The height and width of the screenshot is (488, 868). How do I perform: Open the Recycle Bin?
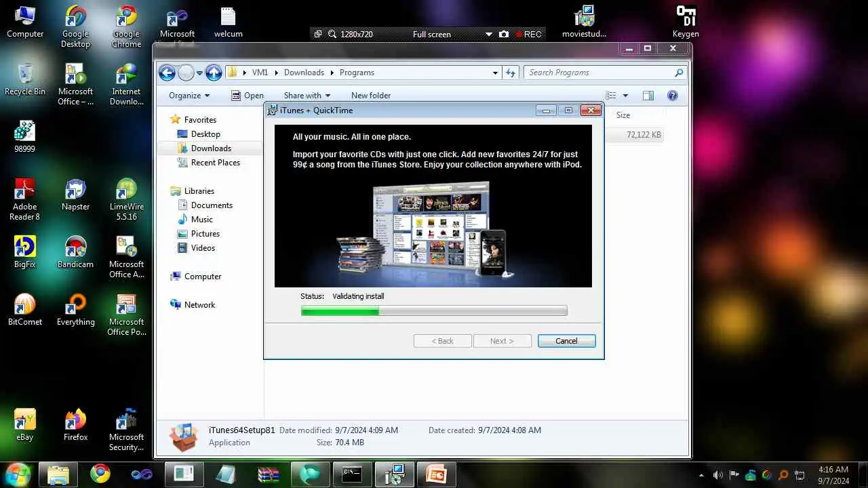pyautogui.click(x=25, y=80)
